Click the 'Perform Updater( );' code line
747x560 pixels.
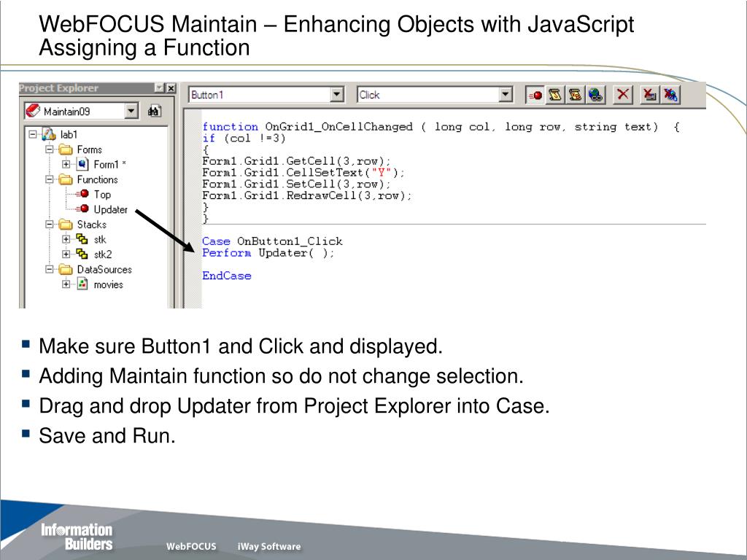tap(268, 253)
